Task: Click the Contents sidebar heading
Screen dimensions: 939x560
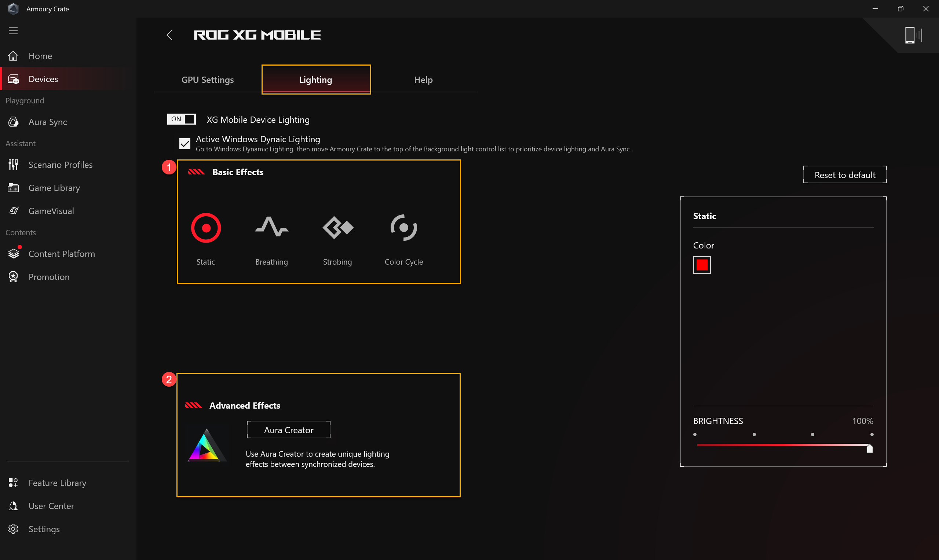Action: [x=21, y=232]
